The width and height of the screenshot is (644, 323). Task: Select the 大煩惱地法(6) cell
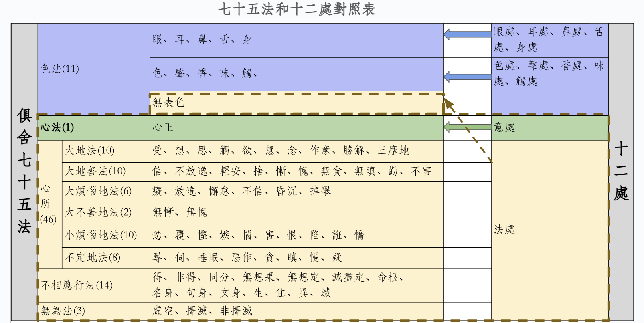pos(106,192)
